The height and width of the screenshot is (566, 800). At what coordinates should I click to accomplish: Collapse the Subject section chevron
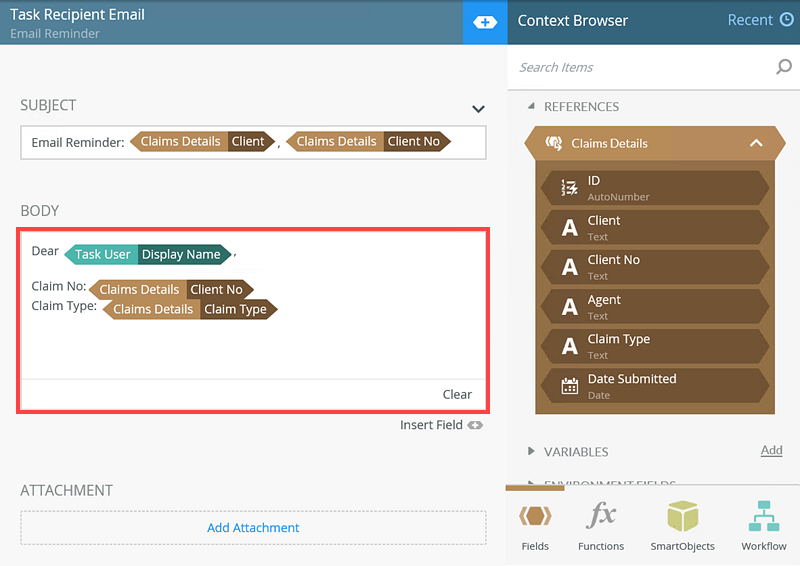pos(478,109)
